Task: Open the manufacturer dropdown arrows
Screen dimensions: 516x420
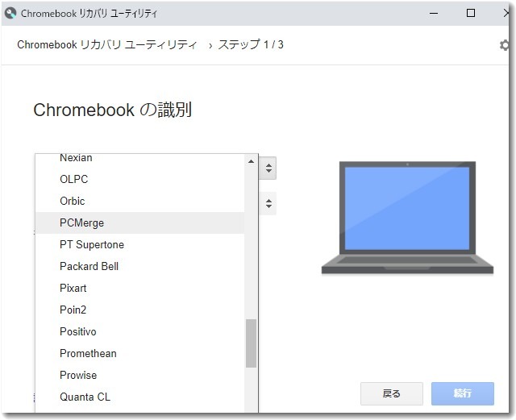Action: pos(268,168)
